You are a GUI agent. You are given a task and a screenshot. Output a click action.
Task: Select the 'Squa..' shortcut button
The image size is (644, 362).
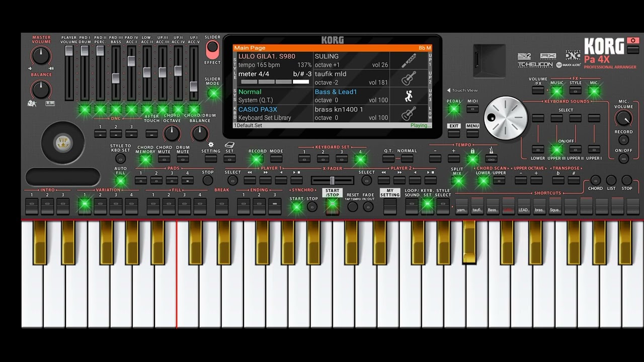555,207
